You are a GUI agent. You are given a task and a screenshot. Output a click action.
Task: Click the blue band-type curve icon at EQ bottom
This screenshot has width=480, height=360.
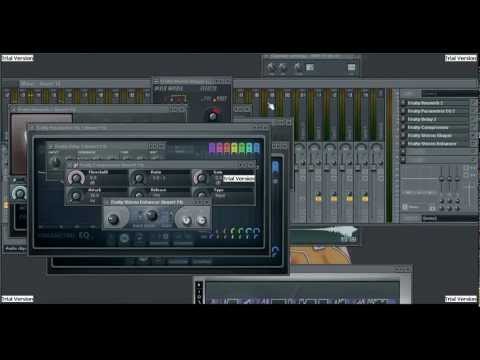coord(256,232)
